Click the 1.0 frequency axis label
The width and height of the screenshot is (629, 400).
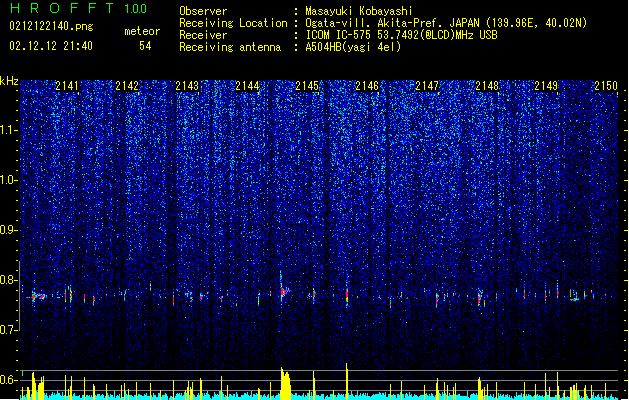click(x=8, y=180)
